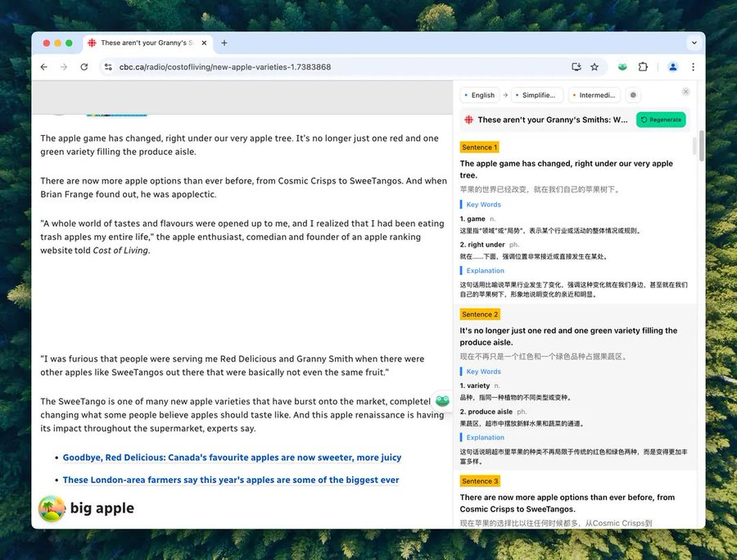This screenshot has width=737, height=560.
Task: Click 'There are now more apple options' in panel
Action: click(x=567, y=504)
